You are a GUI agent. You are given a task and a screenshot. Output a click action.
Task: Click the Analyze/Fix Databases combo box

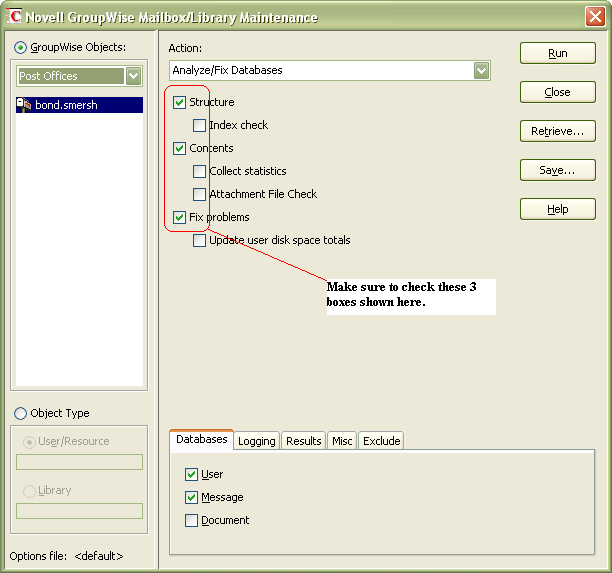tap(330, 71)
